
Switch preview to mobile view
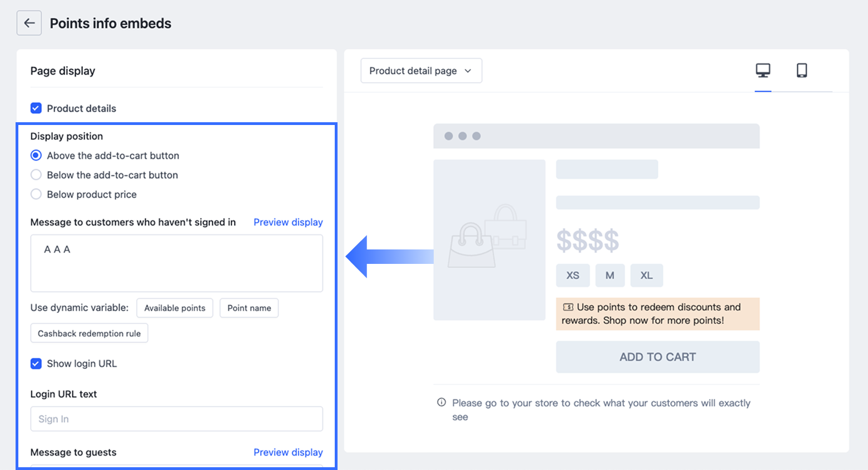tap(802, 71)
